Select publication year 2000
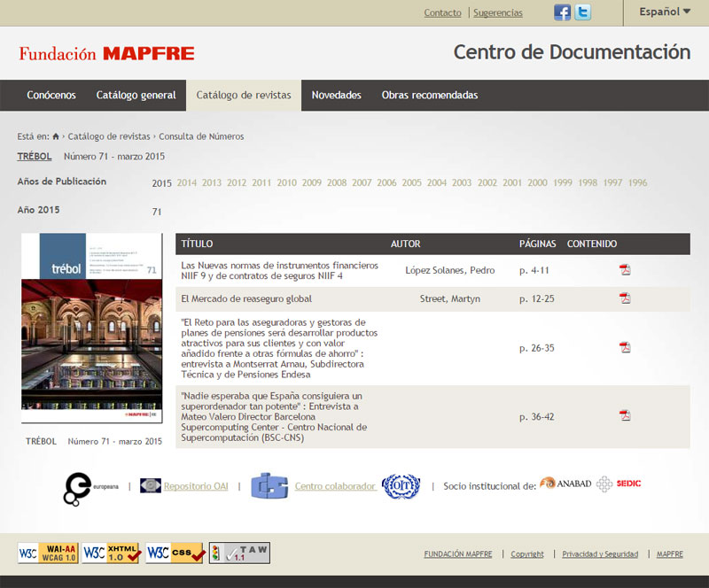 537,182
